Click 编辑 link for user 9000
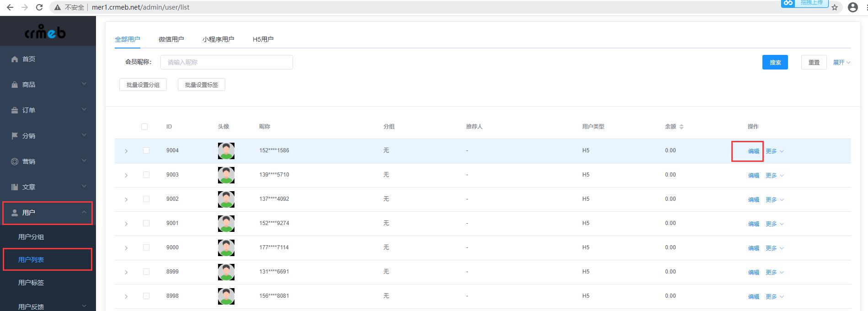 pyautogui.click(x=754, y=248)
